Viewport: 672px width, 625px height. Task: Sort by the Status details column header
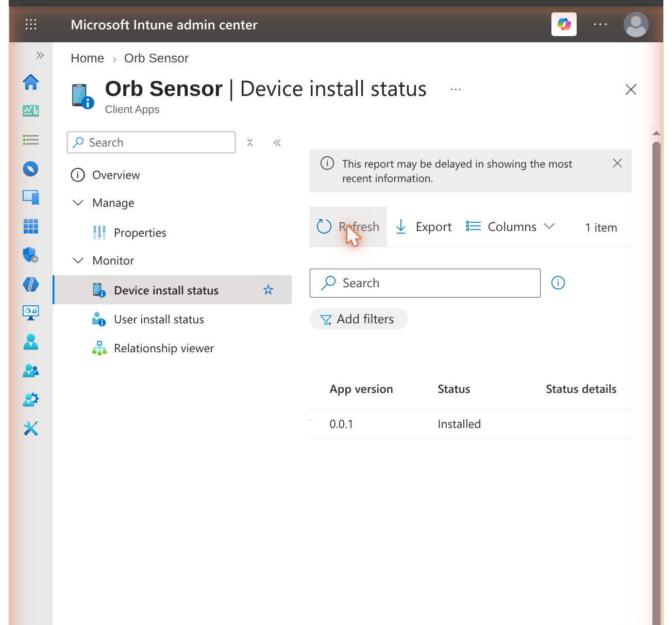581,389
